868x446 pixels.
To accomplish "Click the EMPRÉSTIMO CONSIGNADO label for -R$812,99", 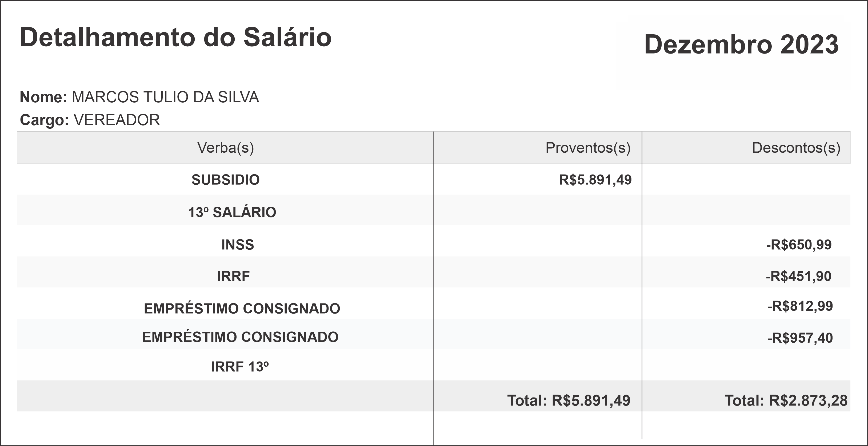I will click(x=242, y=308).
